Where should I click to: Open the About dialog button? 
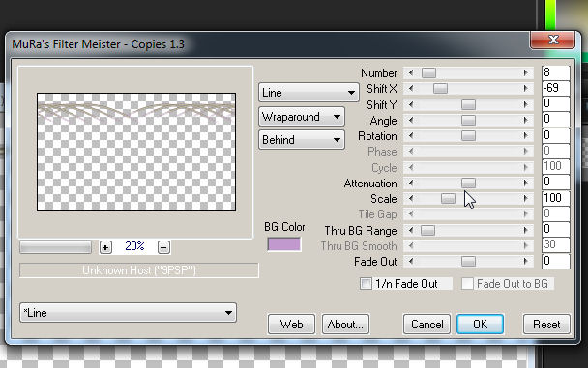click(x=345, y=325)
